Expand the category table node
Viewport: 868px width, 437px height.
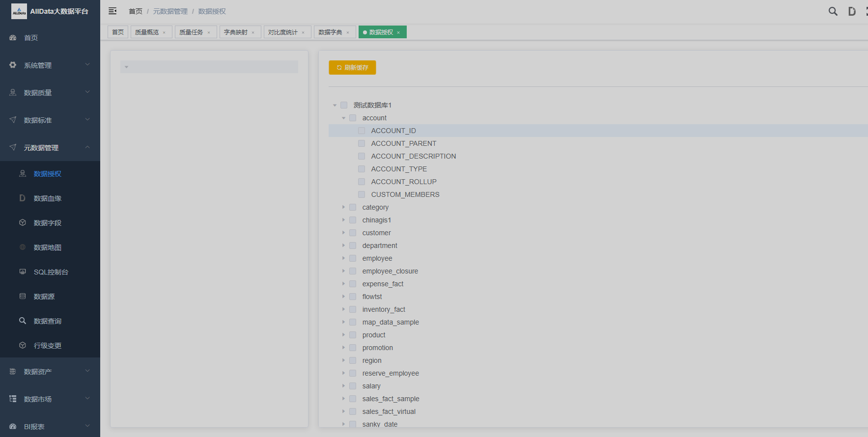pyautogui.click(x=343, y=207)
